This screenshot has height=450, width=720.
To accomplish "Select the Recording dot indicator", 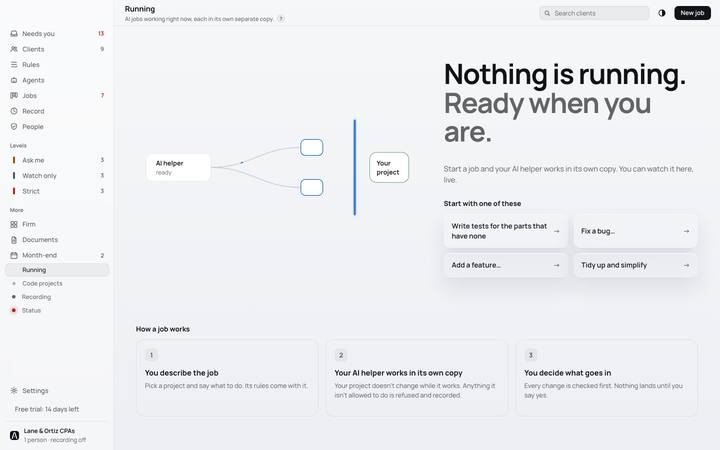I will [x=14, y=297].
